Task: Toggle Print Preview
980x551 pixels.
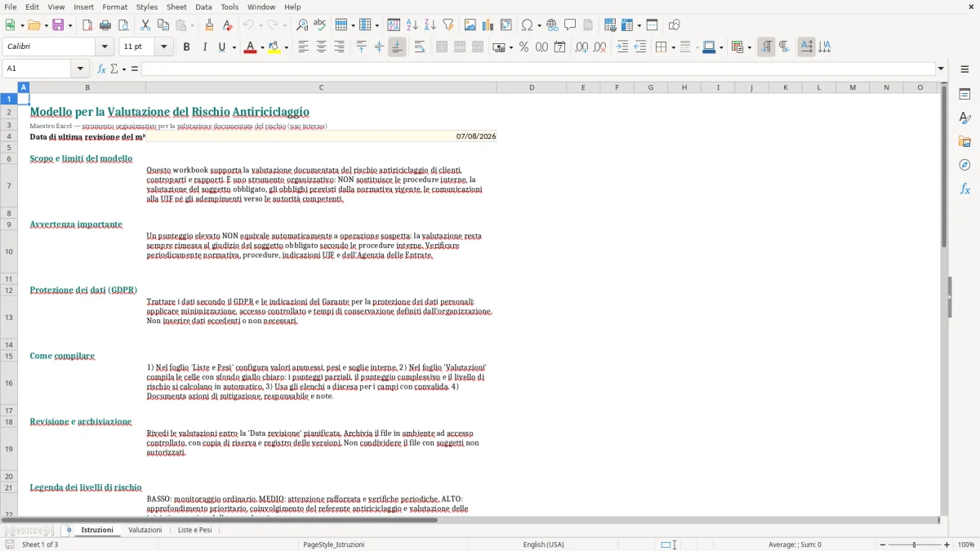Action: [x=123, y=25]
